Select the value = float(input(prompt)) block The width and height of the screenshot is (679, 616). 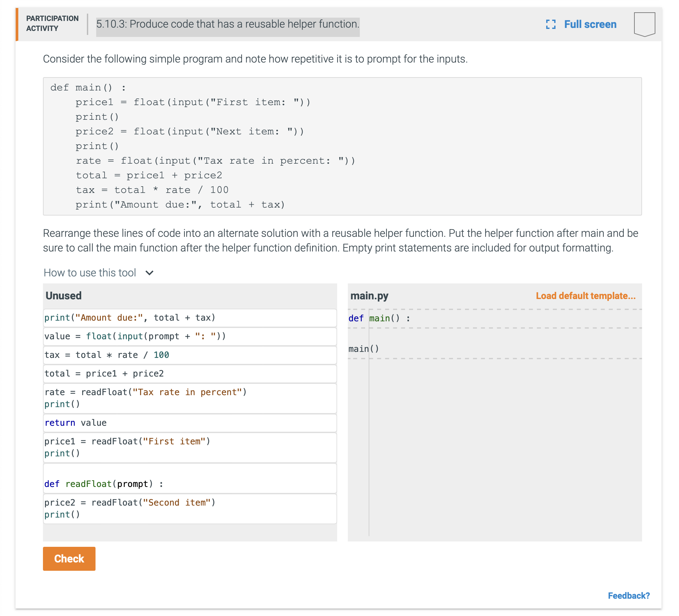click(190, 336)
